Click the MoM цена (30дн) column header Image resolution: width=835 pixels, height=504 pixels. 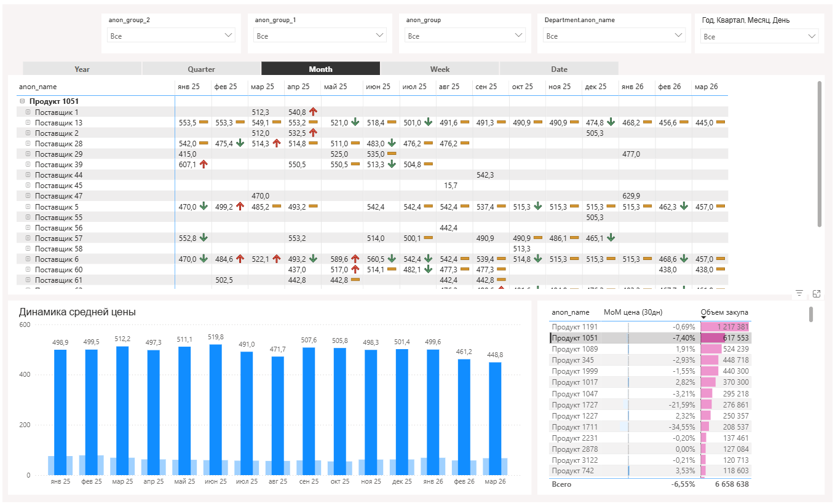tap(633, 312)
